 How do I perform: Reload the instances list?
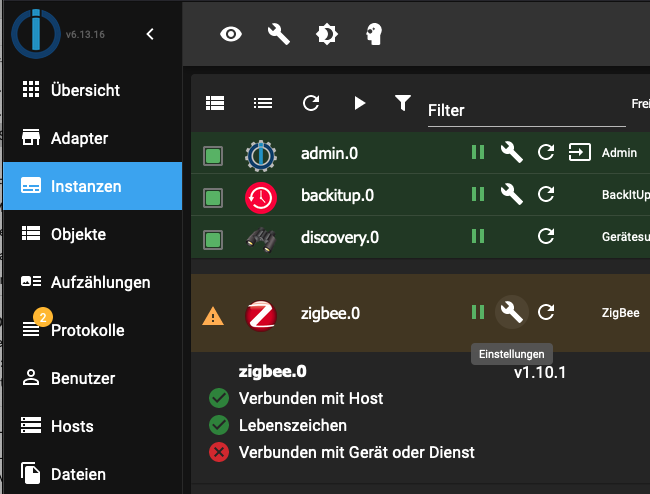pyautogui.click(x=311, y=103)
